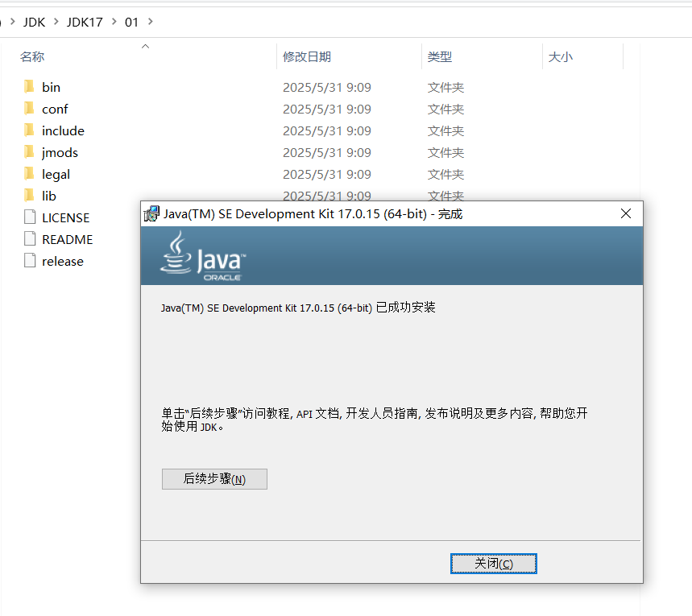Click the modified date of include folder

coord(327,130)
